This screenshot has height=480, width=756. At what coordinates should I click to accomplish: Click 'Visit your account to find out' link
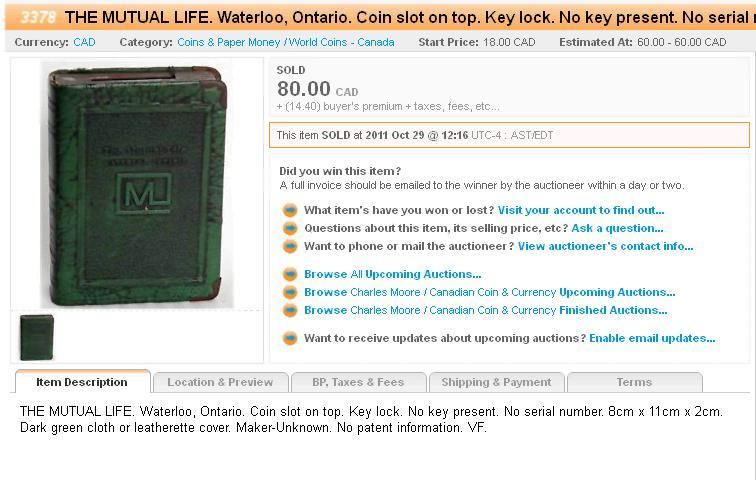click(x=581, y=210)
